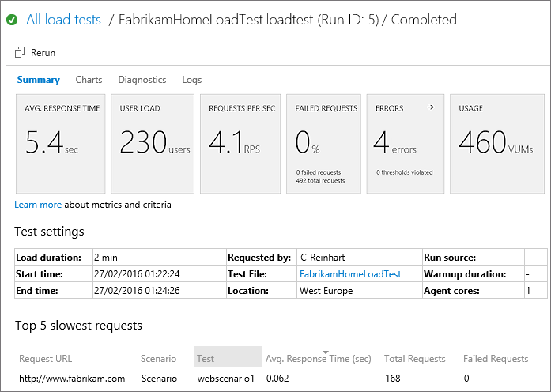Click the Avg. Response Time tile
Image resolution: width=551 pixels, height=392 pixels.
coord(59,143)
